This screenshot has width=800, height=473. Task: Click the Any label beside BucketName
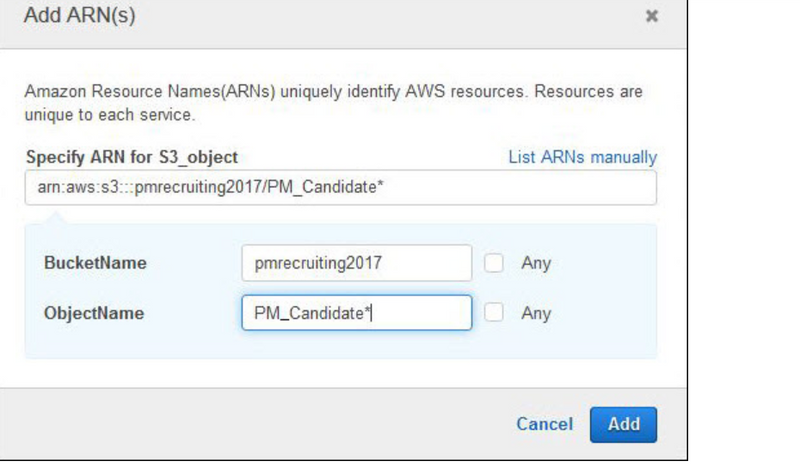[536, 264]
